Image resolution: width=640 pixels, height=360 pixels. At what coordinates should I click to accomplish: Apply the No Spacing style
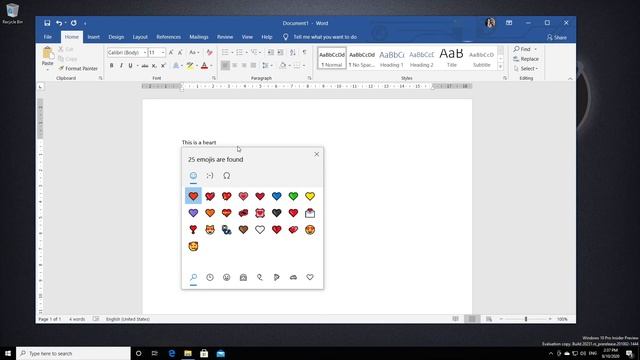[362, 58]
